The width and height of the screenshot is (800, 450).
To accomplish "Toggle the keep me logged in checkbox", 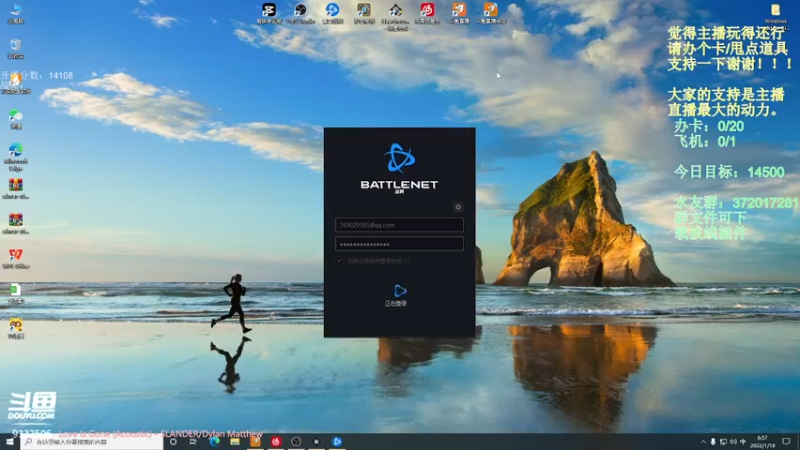I will click(x=339, y=261).
